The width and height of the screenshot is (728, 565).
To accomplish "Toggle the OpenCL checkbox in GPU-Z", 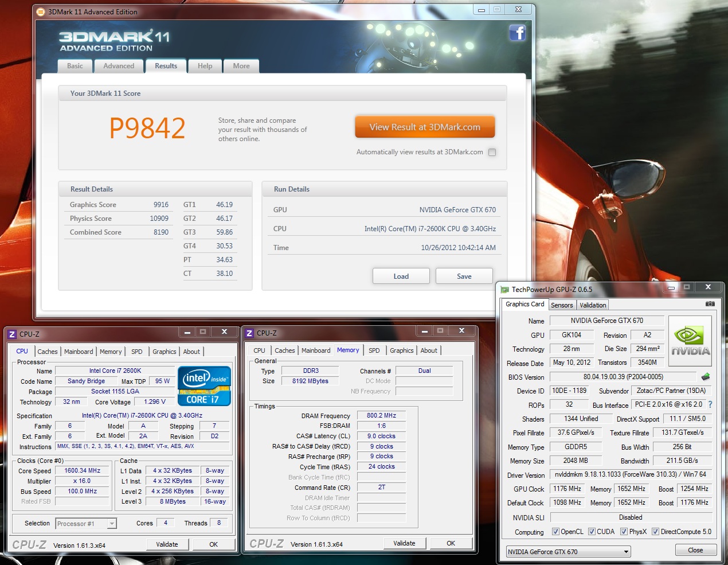I will click(555, 532).
